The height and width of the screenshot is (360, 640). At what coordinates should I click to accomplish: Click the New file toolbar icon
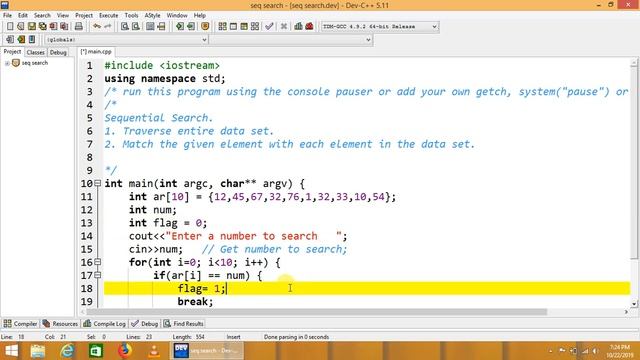pos(10,27)
